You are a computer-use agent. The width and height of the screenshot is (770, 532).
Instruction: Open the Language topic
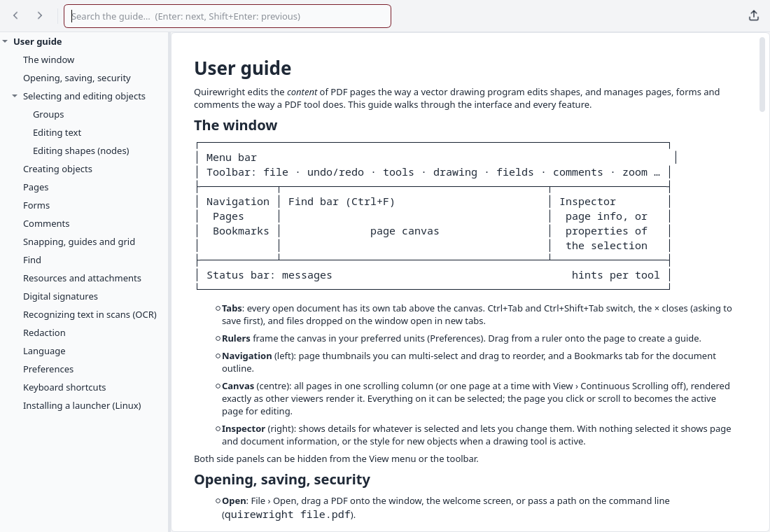tap(44, 351)
